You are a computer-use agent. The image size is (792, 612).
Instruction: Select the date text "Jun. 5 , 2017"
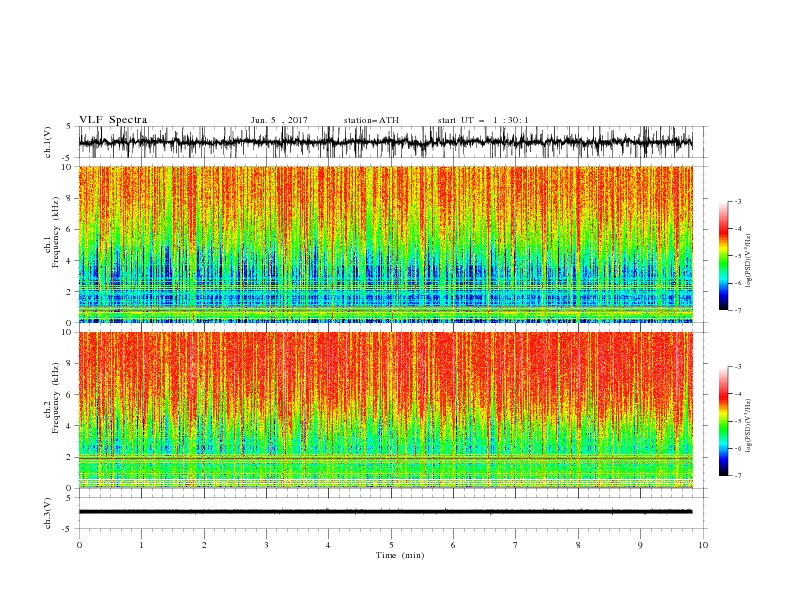pyautogui.click(x=279, y=120)
